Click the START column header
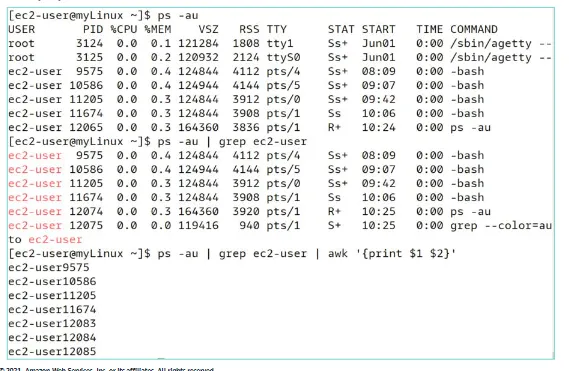This screenshot has width=569, height=371. click(378, 29)
